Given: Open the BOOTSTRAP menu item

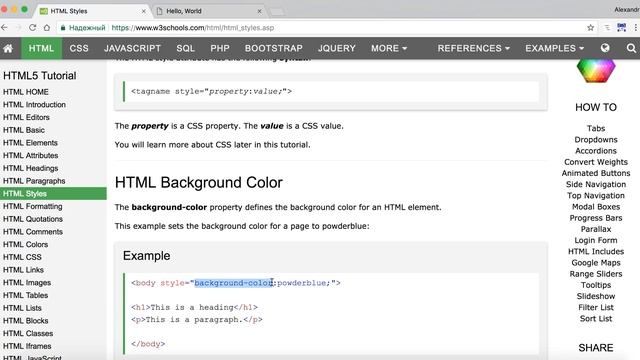Looking at the screenshot, I should click(273, 48).
